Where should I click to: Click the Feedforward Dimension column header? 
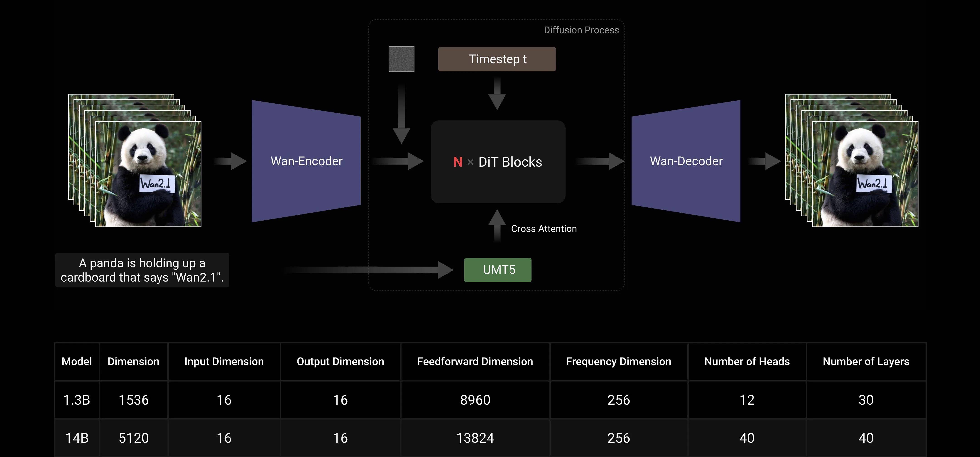pyautogui.click(x=475, y=362)
